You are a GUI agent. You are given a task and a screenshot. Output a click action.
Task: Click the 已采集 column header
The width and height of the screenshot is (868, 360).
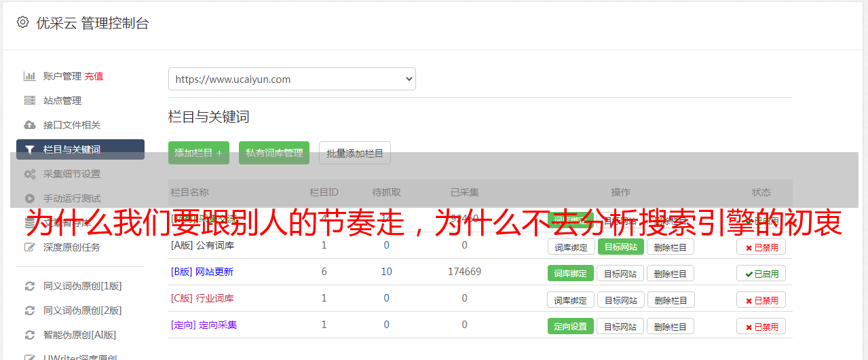464,192
